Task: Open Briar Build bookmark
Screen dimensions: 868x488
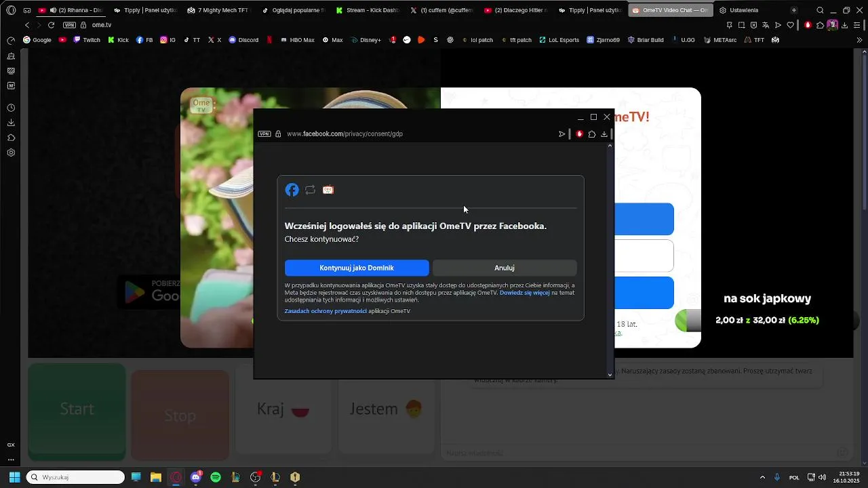Action: (646, 40)
